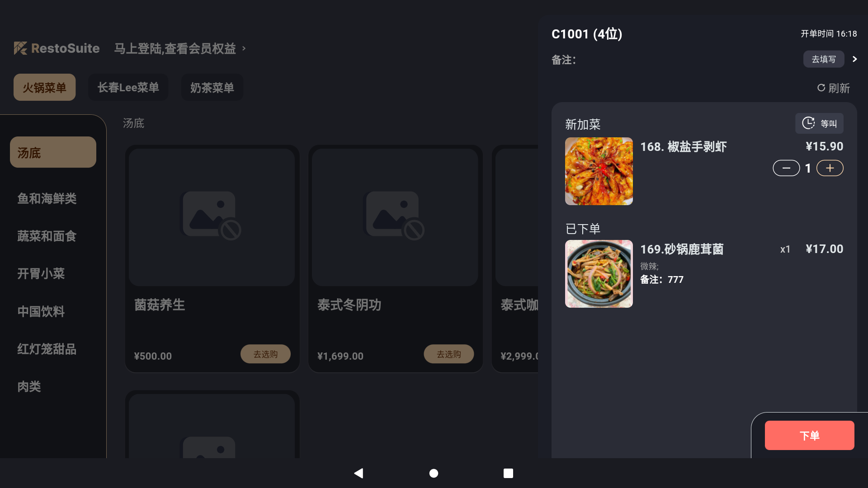The height and width of the screenshot is (488, 868).
Task: Click the 刷新 refresh icon
Action: pyautogui.click(x=821, y=88)
